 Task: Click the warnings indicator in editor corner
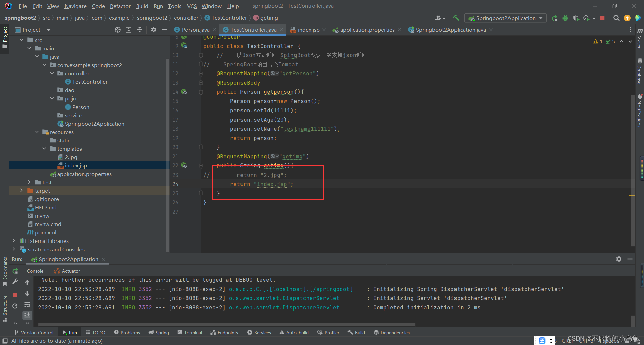[x=598, y=41]
